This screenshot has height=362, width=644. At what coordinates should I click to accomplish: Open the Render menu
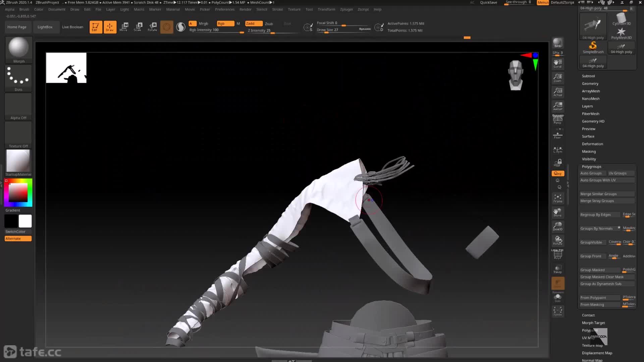(x=246, y=9)
